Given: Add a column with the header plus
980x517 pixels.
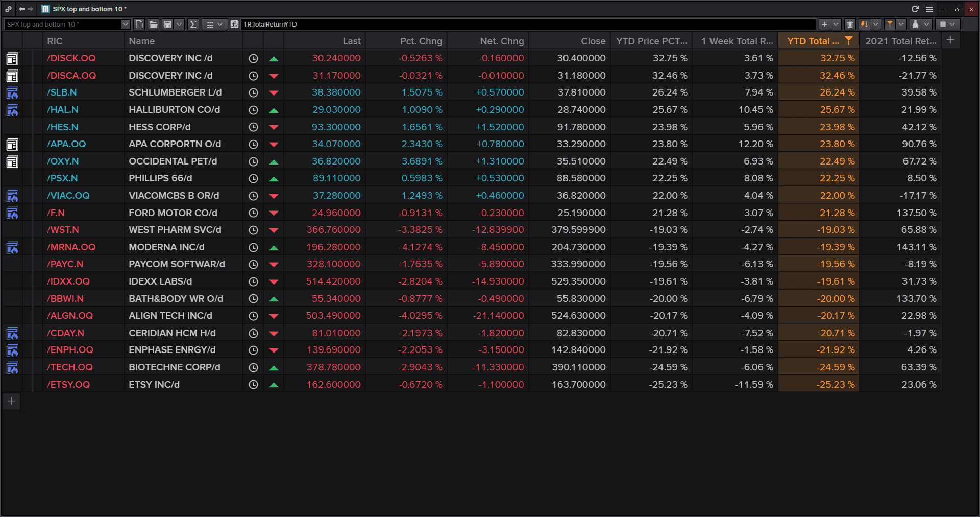Looking at the screenshot, I should point(950,40).
